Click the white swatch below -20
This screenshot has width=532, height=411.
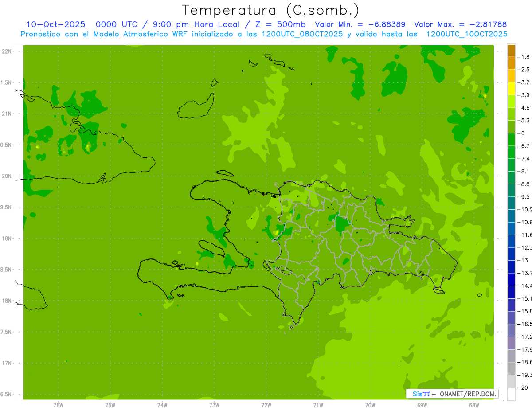tap(511, 394)
